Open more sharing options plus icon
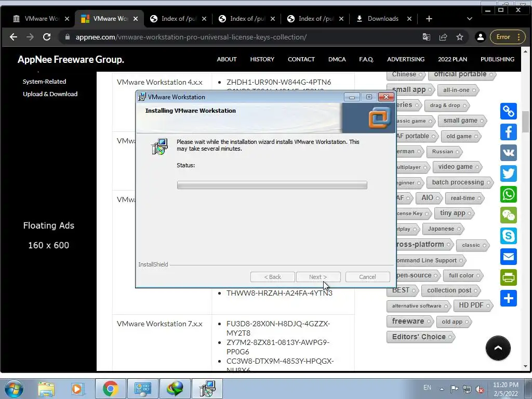The width and height of the screenshot is (532, 399). (508, 298)
